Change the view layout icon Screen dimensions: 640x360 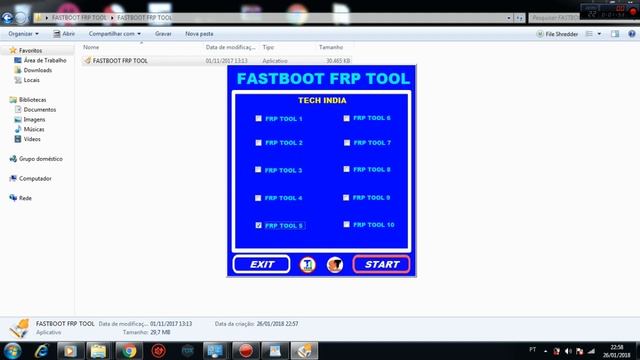tap(589, 34)
